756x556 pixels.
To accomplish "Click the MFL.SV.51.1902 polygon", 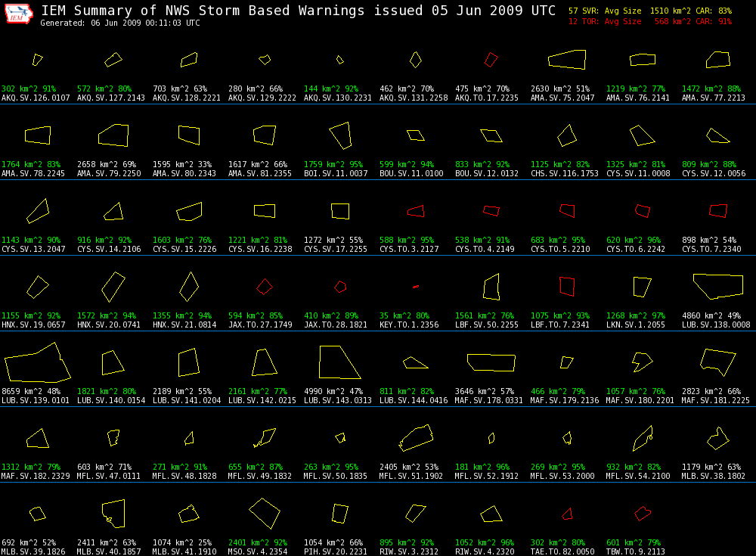I will [x=416, y=438].
